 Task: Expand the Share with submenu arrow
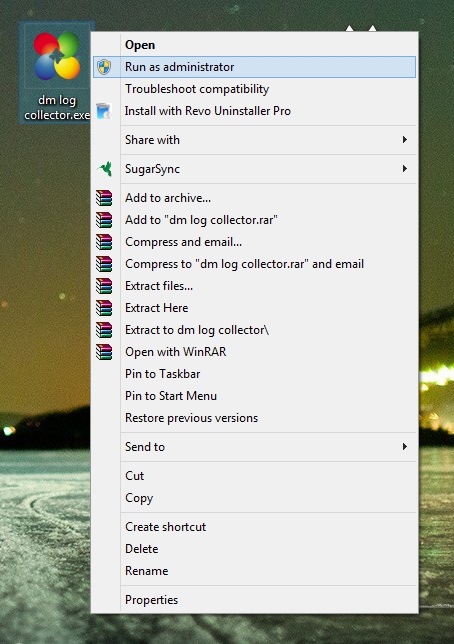point(405,140)
